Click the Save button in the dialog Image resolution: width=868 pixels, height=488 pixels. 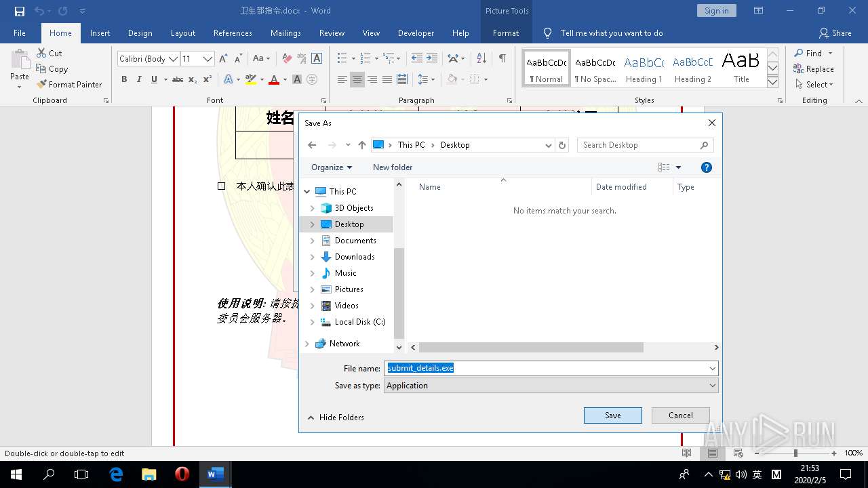613,415
